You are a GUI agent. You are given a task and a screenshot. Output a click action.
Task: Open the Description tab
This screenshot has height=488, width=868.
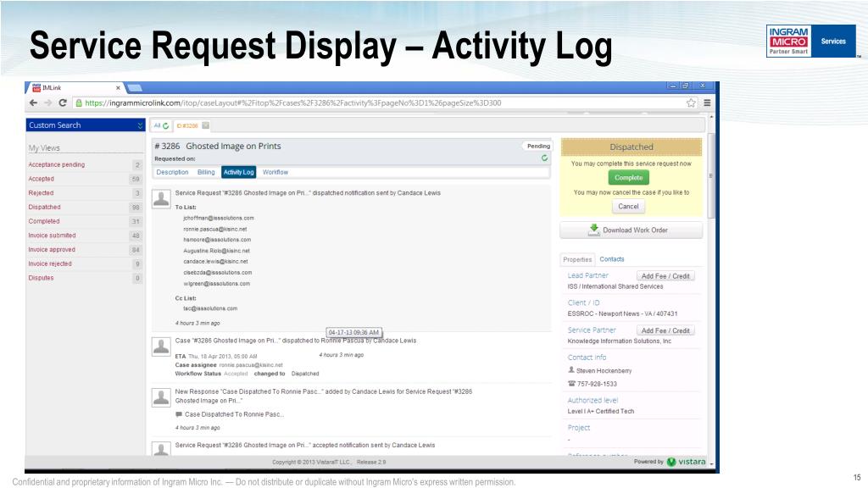click(172, 172)
